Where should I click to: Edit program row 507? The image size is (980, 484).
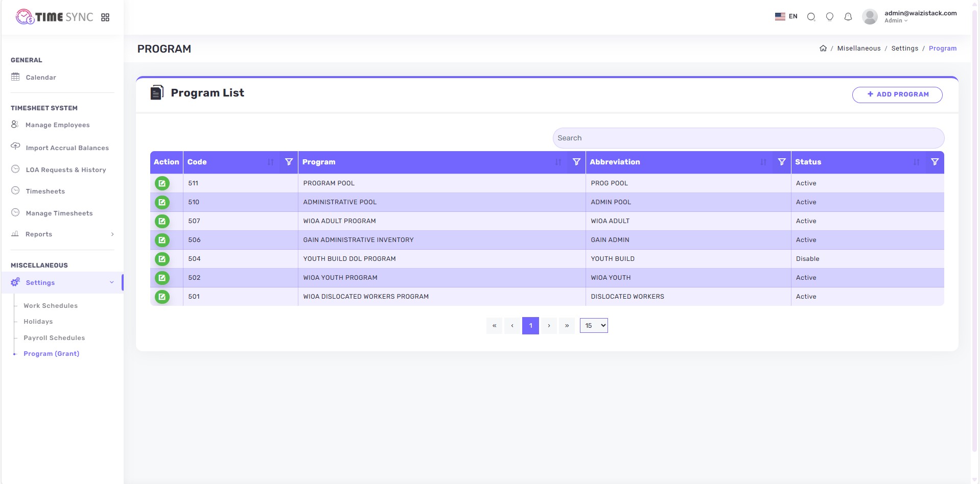162,221
